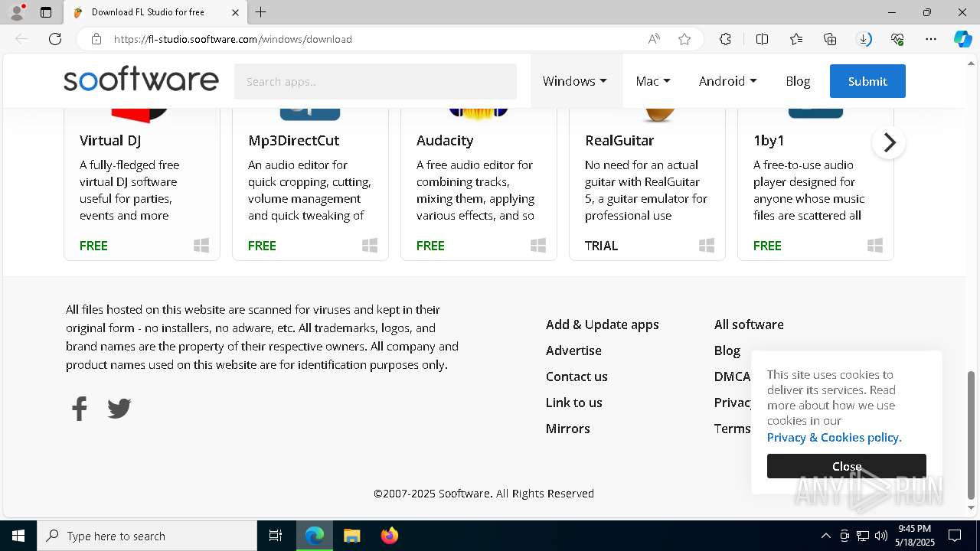Click the Type here to search box
980x551 pixels.
[x=147, y=536]
